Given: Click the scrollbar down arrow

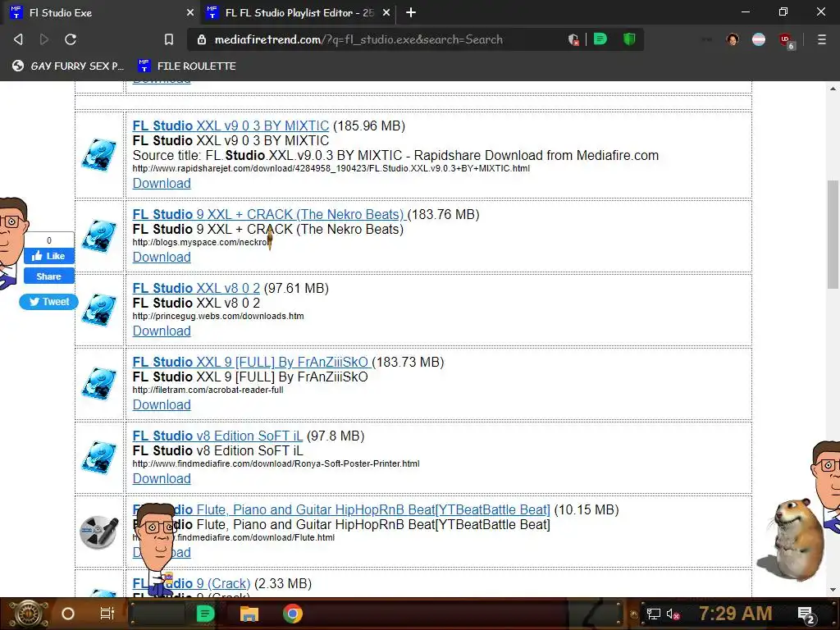Looking at the screenshot, I should [833, 590].
